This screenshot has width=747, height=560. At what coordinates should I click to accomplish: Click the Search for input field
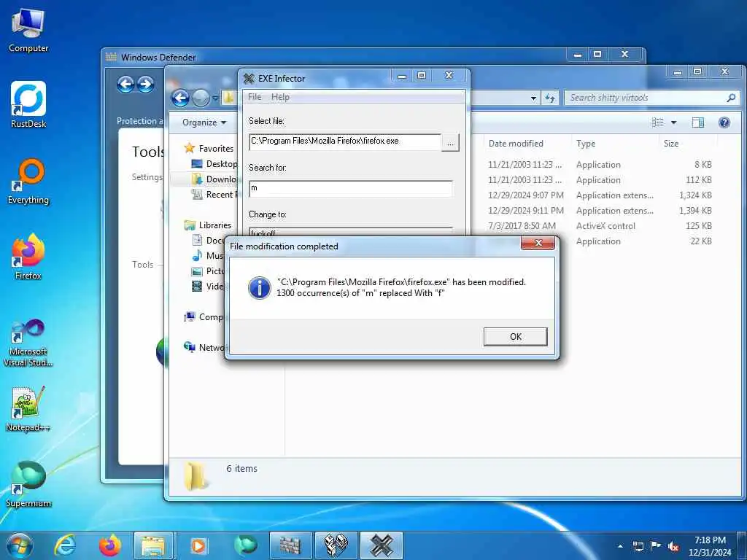click(351, 188)
